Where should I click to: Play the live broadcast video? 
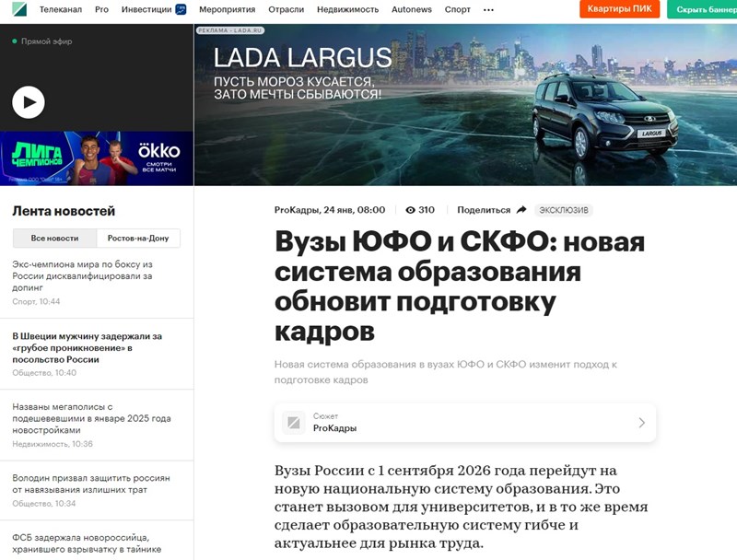(x=29, y=102)
